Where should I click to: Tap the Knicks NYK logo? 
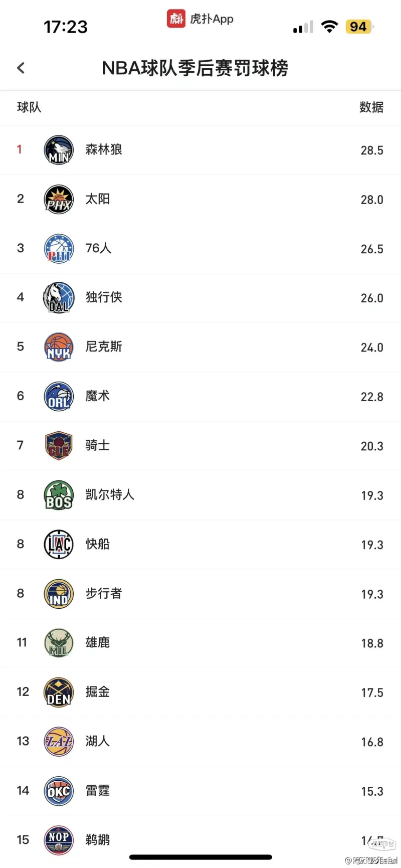click(x=59, y=347)
